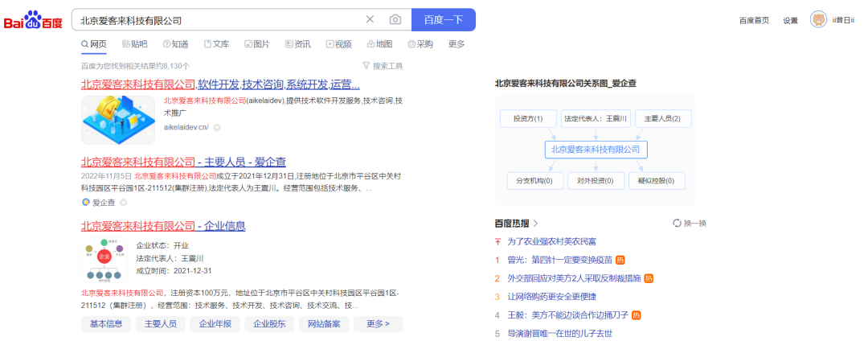Viewport: 868px width, 341px height.
Task: Click the 基本信息 button
Action: point(106,324)
